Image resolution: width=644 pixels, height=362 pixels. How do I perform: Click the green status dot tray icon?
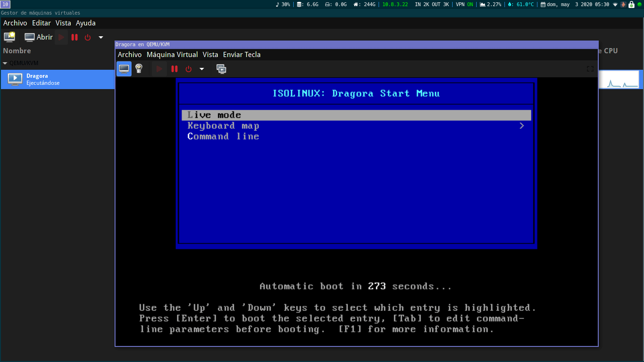coord(639,4)
